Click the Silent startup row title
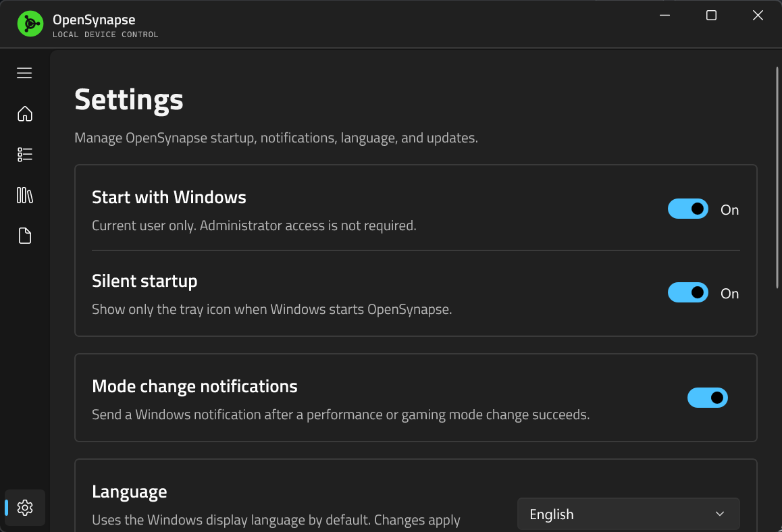Viewport: 782px width, 532px height. [x=145, y=282]
